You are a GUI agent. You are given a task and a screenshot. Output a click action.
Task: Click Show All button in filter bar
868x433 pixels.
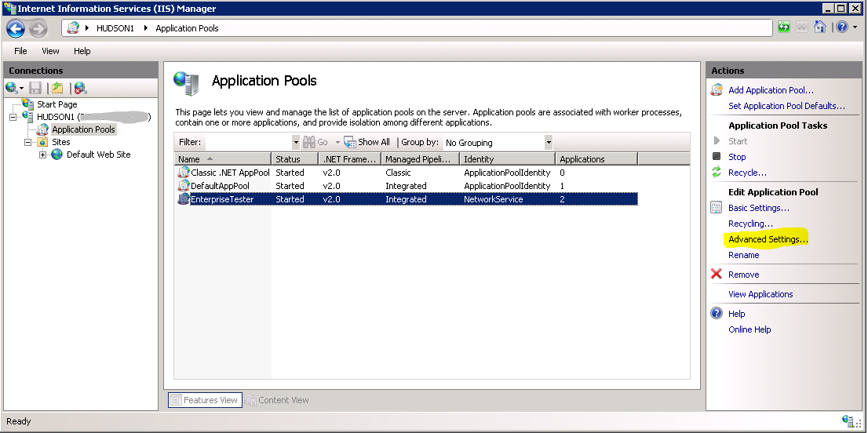click(367, 142)
